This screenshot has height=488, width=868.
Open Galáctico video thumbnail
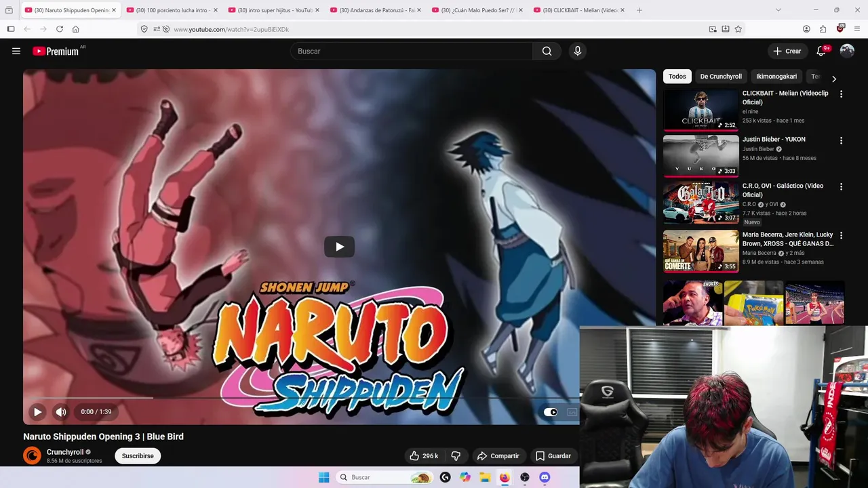tap(701, 203)
